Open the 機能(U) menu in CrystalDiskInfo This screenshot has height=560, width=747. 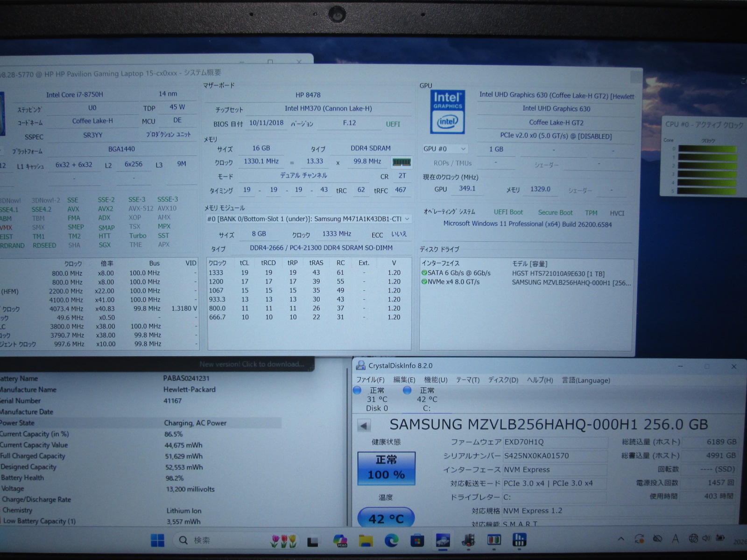(x=435, y=380)
